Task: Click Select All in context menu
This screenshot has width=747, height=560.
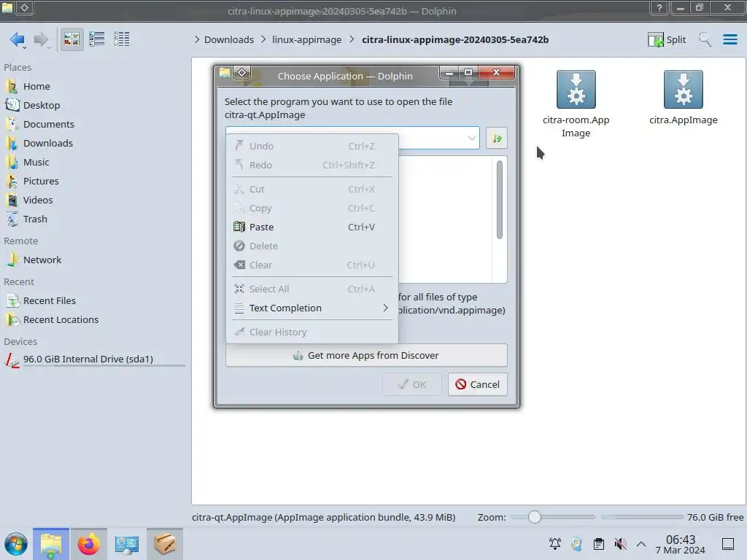Action: (312, 289)
